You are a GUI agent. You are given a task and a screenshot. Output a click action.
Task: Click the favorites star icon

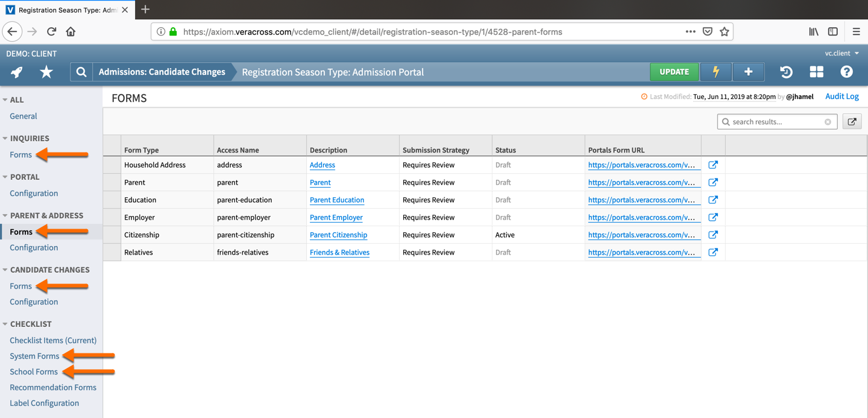click(45, 72)
